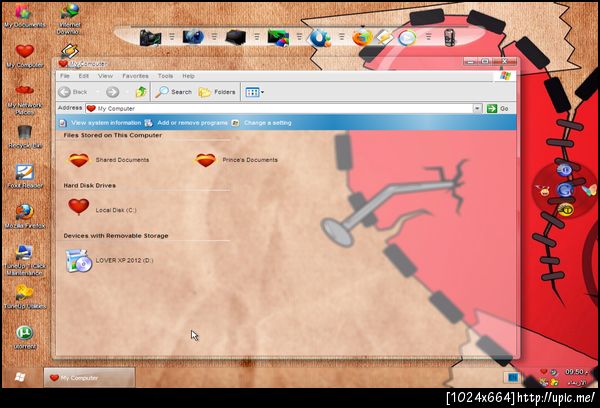Click 'Hard Disk Drives' section header
The image size is (600, 408).
click(x=90, y=185)
